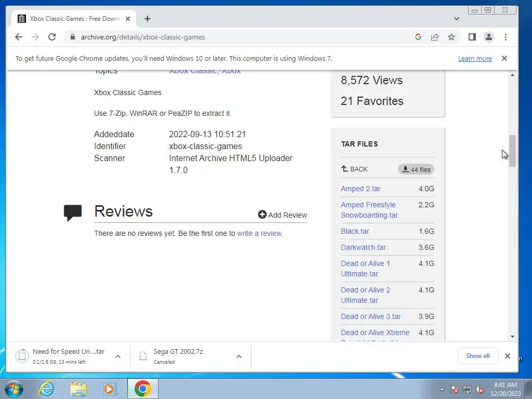532x399 pixels.
Task: Go back using the browser back arrow
Action: (19, 37)
